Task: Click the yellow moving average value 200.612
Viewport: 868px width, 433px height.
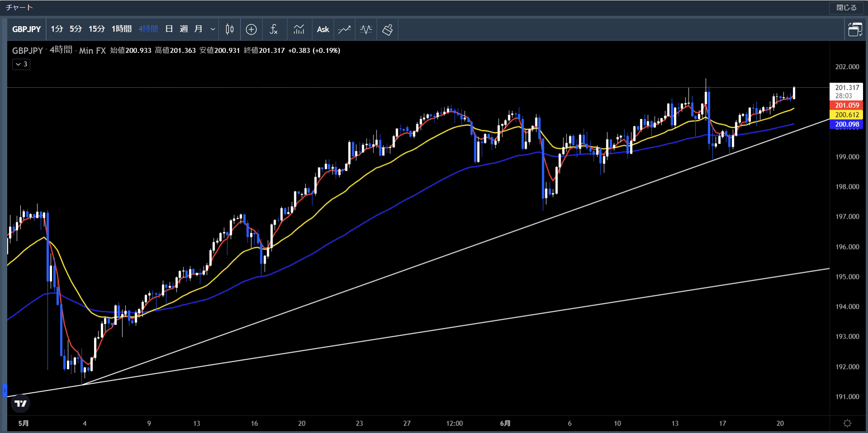Action: (846, 115)
